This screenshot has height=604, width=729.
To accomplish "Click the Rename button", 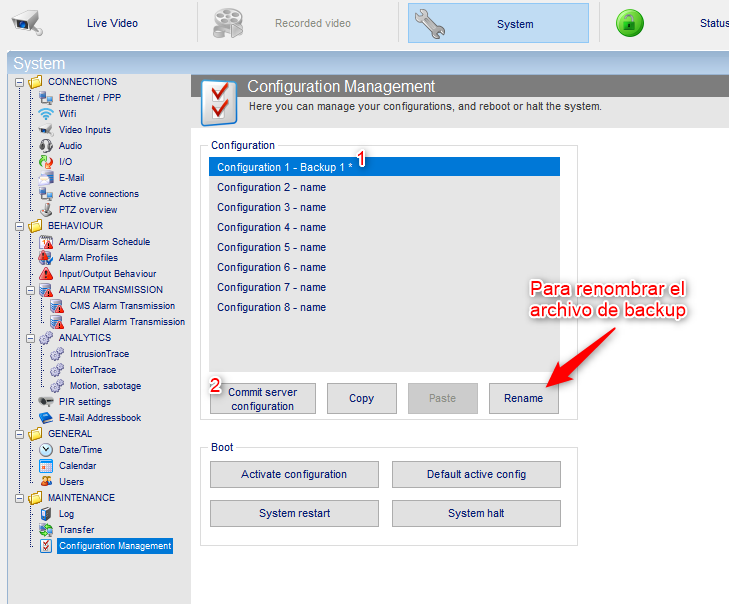I will [x=524, y=398].
